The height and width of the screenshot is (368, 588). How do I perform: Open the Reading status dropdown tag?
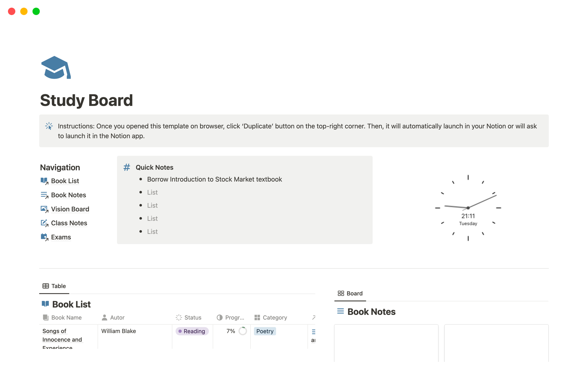[x=192, y=331]
